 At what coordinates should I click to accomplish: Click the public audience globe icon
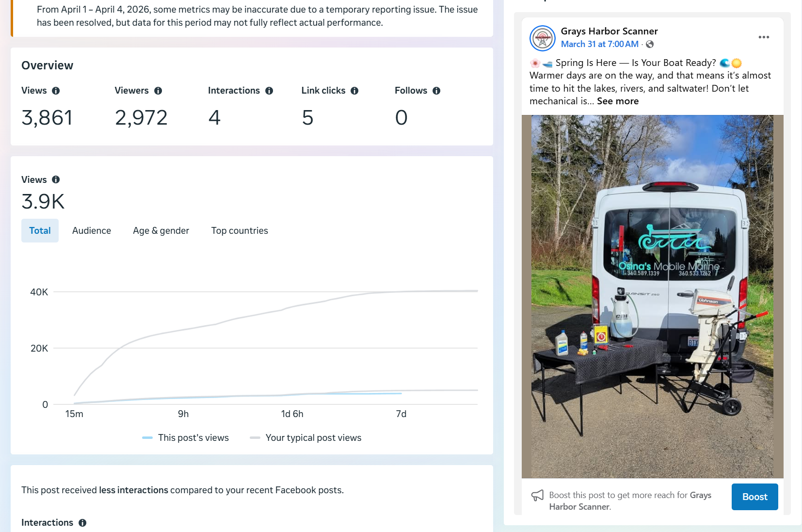(x=650, y=44)
